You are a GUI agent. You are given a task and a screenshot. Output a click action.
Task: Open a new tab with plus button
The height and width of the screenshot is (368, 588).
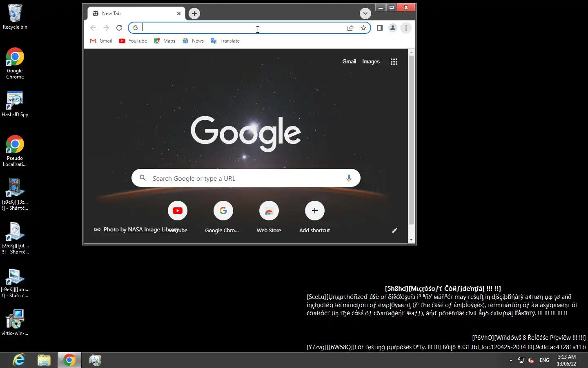(x=194, y=13)
